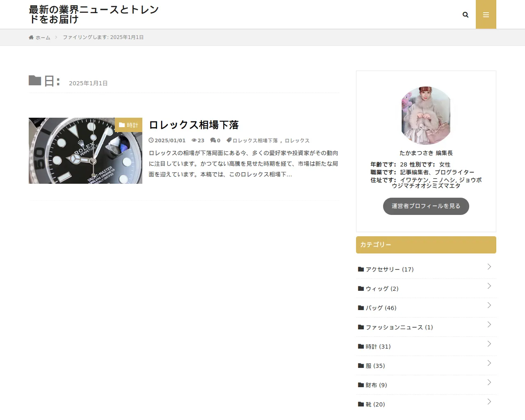Click the eye view-count icon

(194, 140)
